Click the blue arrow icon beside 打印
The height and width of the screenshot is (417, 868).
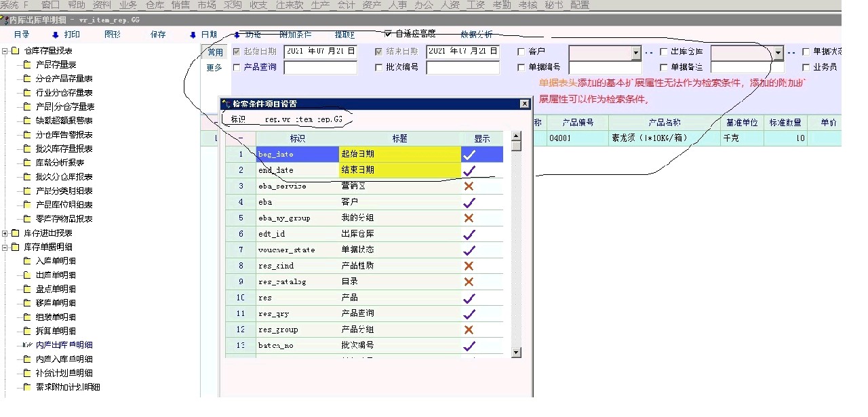[x=56, y=35]
